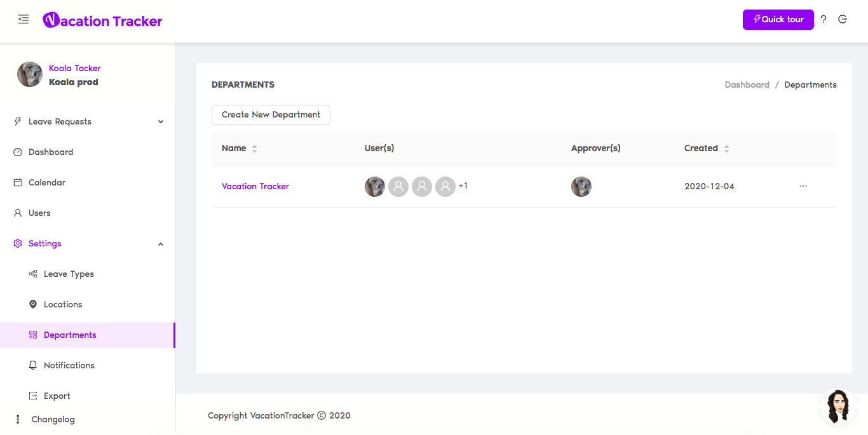Click the Users person icon

point(18,213)
